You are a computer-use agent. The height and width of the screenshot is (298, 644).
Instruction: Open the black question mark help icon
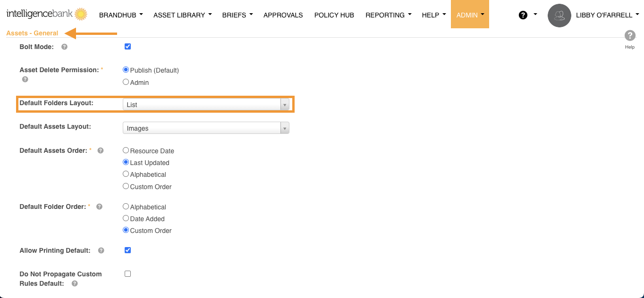523,15
